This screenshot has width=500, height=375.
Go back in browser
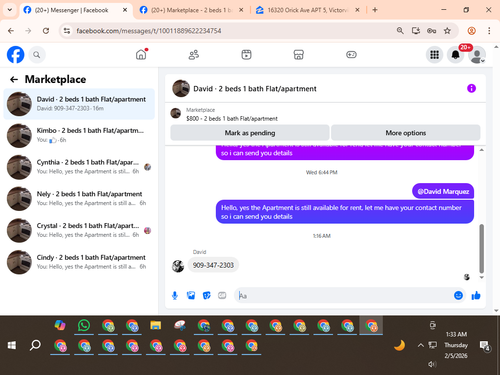click(11, 31)
